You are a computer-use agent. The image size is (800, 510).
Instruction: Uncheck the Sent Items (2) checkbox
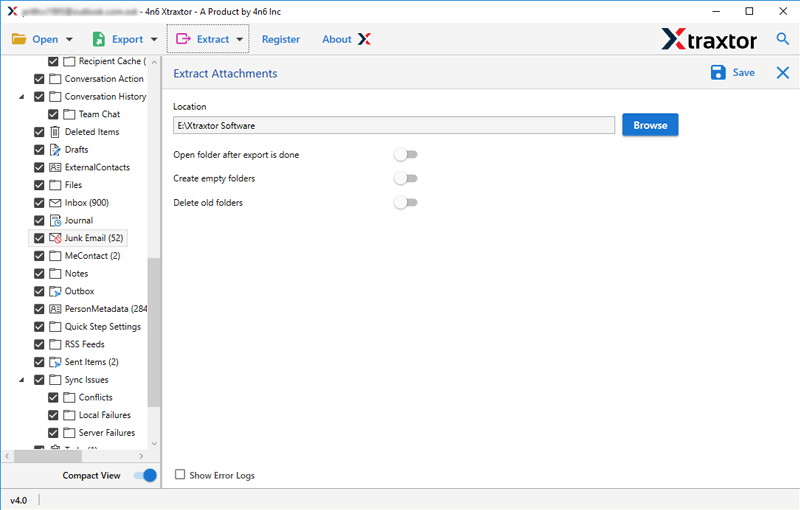[x=39, y=362]
